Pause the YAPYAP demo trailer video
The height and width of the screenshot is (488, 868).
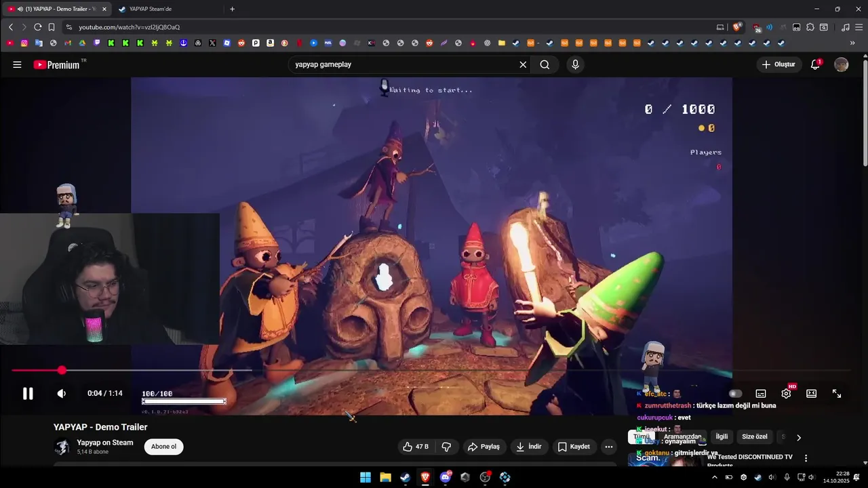[x=28, y=394]
